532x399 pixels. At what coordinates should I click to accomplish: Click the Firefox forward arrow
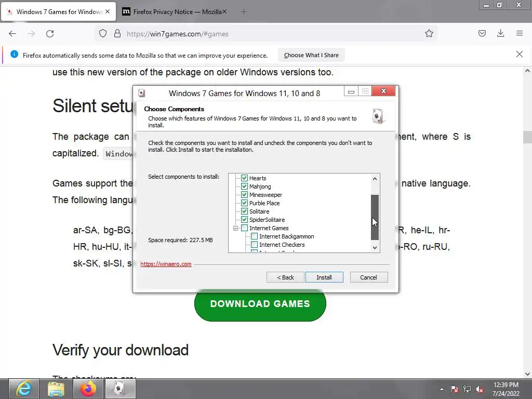click(x=31, y=34)
